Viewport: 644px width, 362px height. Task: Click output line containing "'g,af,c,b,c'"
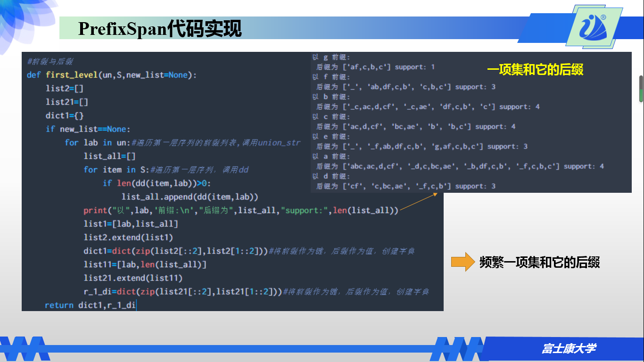coord(422,147)
